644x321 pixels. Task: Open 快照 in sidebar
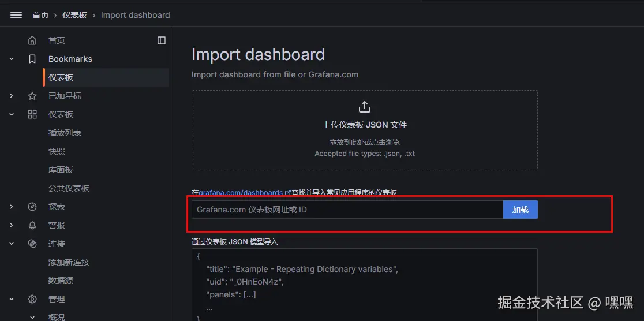[x=57, y=151]
